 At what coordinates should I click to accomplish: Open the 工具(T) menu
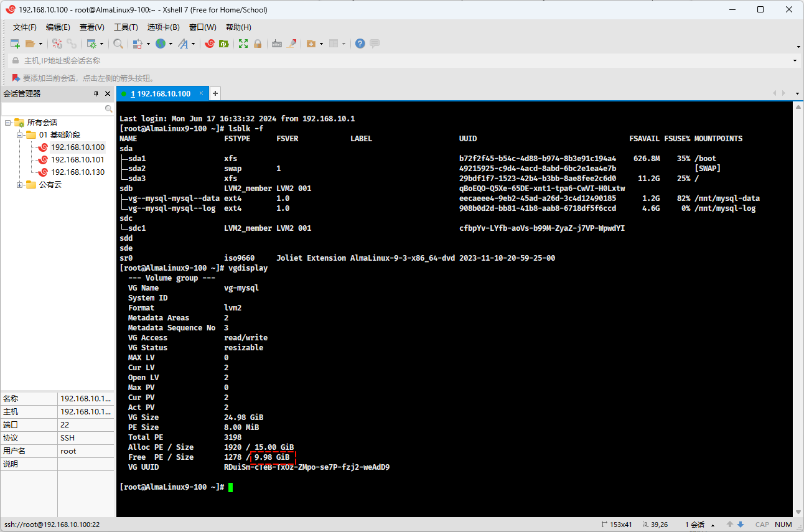tap(126, 27)
